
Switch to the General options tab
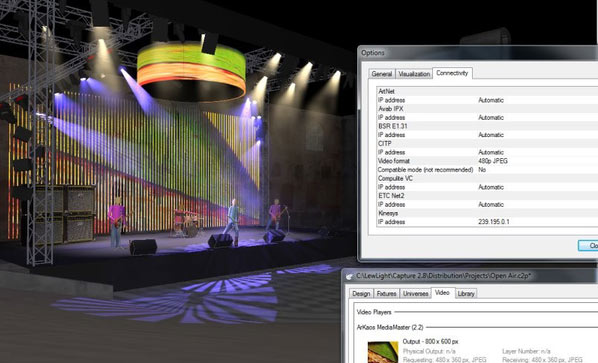382,74
